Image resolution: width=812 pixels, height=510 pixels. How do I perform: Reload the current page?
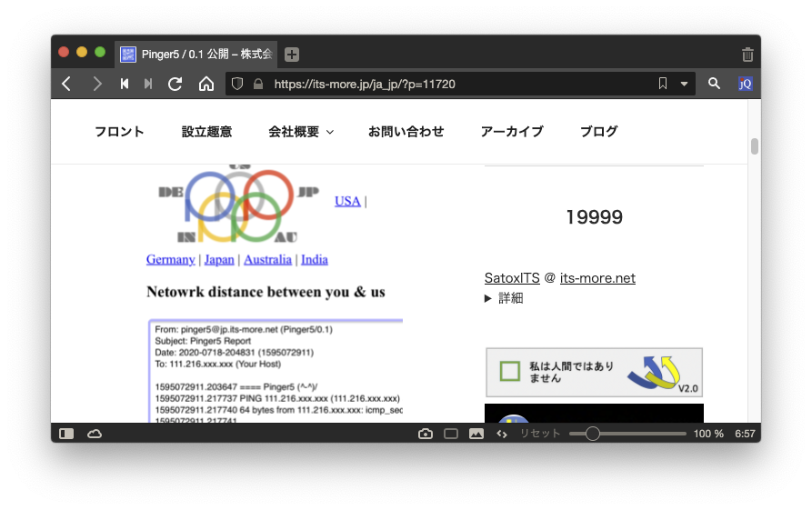coord(175,84)
